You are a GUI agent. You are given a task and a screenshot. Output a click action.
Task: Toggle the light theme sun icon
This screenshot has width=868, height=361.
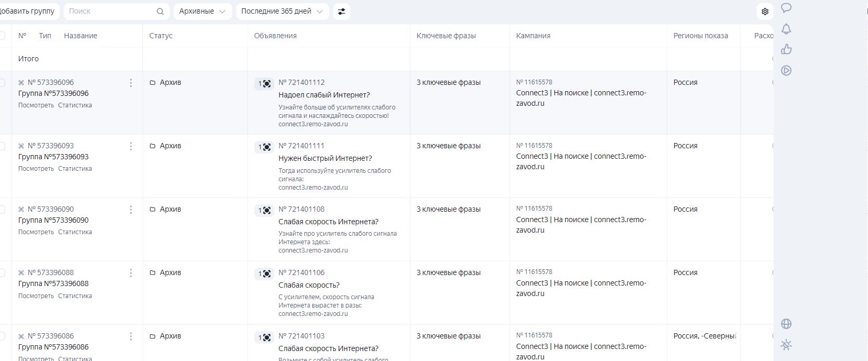(786, 345)
